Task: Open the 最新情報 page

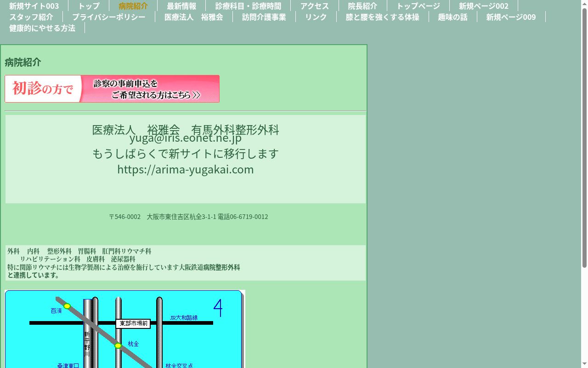Action: [x=181, y=6]
